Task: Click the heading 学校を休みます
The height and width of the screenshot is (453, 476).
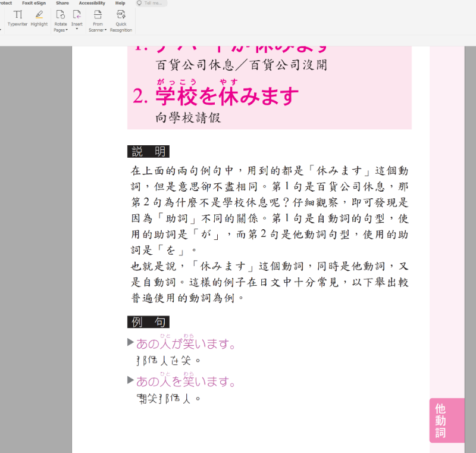Action: point(226,95)
